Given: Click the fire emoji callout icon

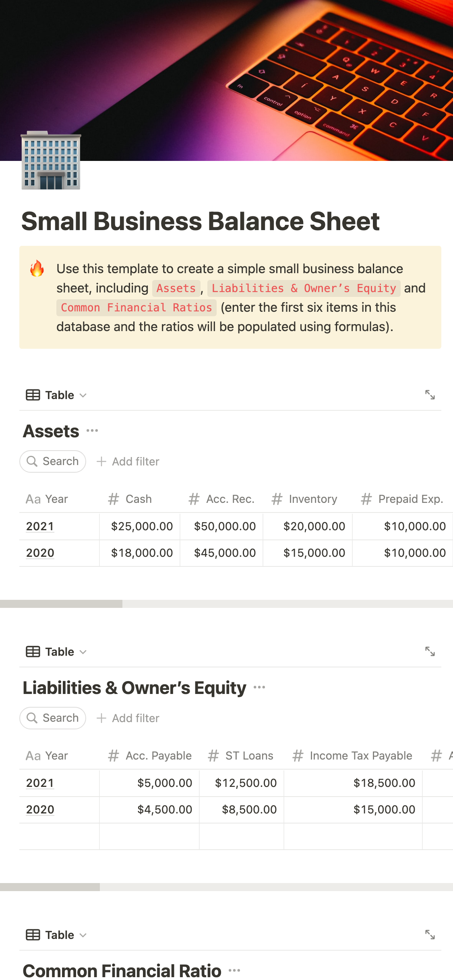Looking at the screenshot, I should (37, 269).
